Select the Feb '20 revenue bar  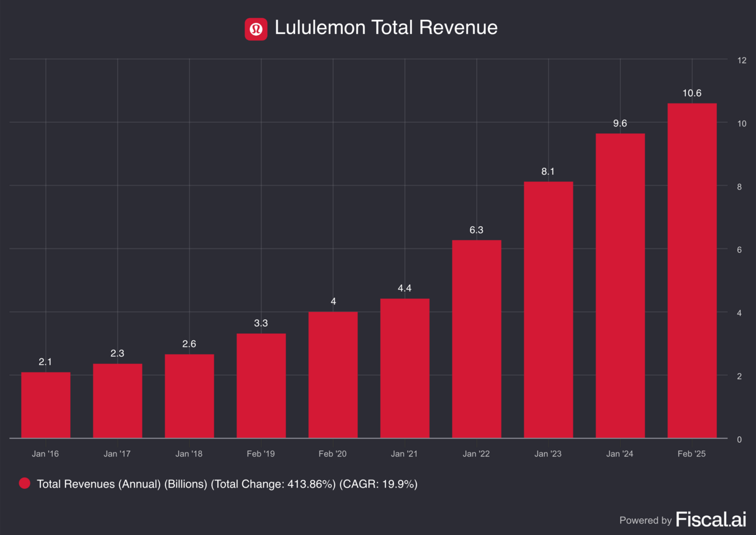(x=333, y=375)
